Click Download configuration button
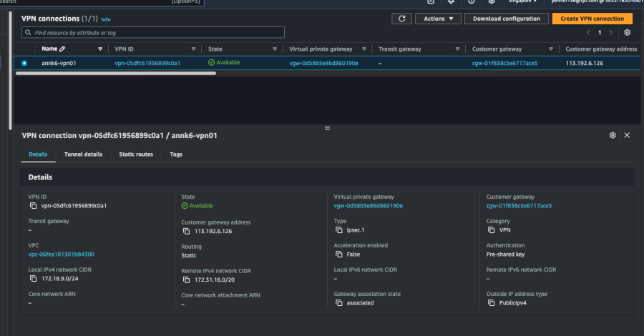644x336 pixels. (x=508, y=19)
